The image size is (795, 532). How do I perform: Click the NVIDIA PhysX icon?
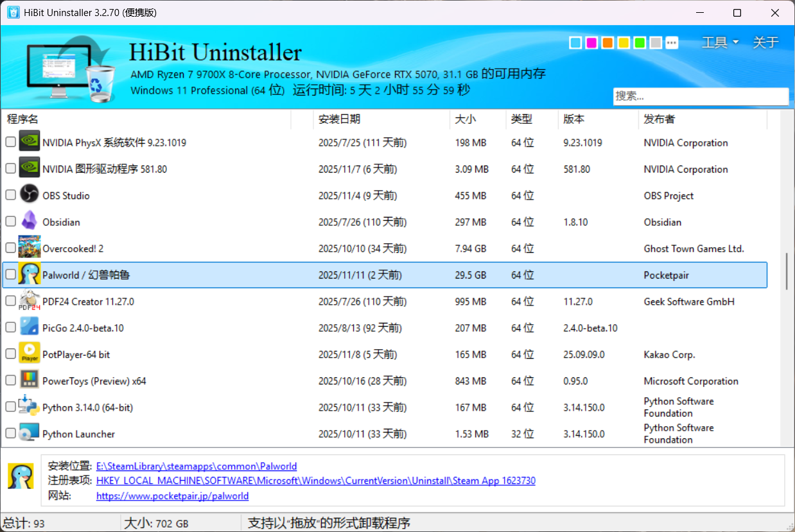point(30,142)
